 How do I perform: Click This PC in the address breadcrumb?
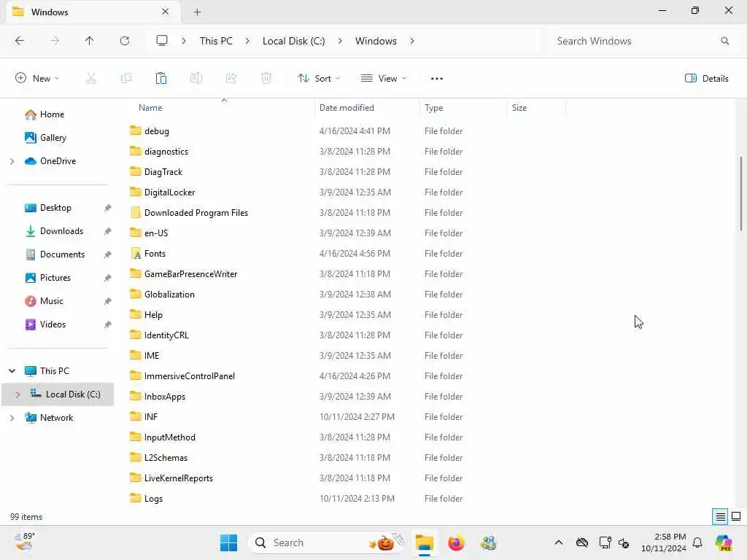(216, 41)
